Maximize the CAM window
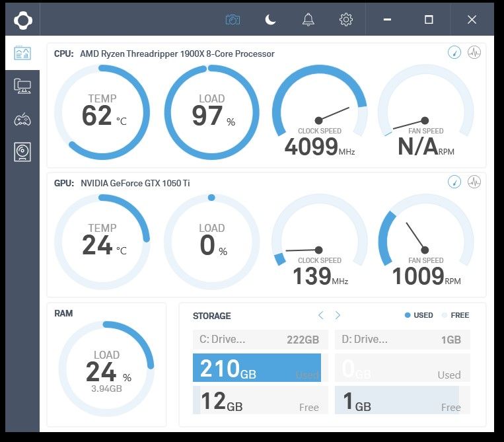The image size is (504, 442). click(429, 20)
